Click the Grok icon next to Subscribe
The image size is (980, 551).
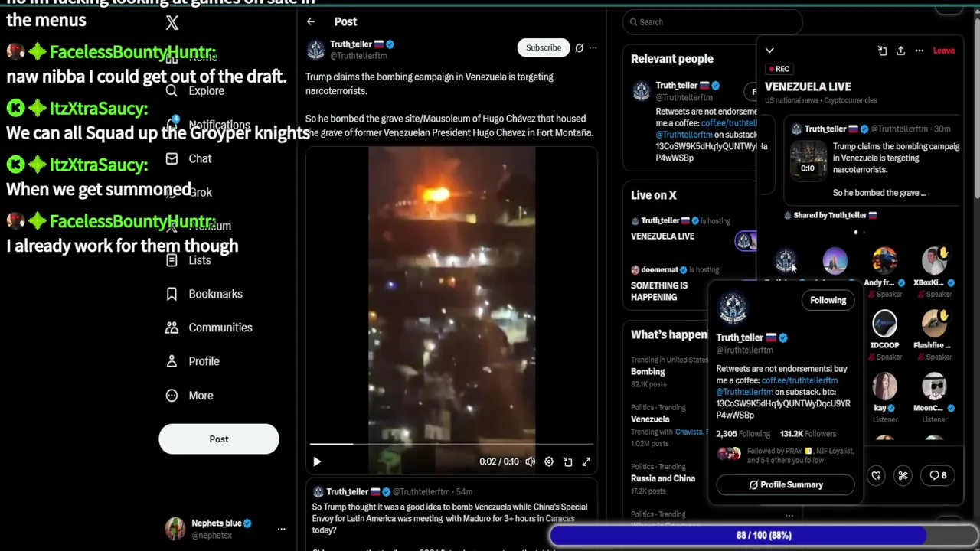click(x=580, y=47)
